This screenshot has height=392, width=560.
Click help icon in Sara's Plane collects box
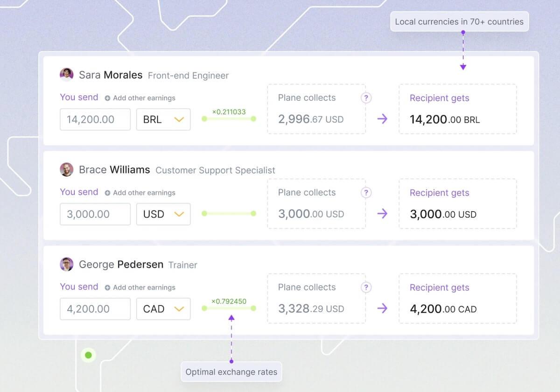366,98
